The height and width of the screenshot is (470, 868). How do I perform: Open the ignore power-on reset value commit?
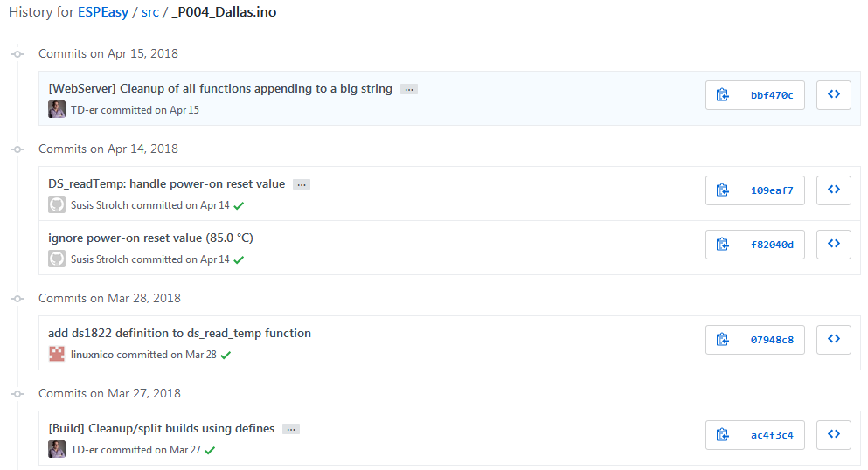point(150,238)
